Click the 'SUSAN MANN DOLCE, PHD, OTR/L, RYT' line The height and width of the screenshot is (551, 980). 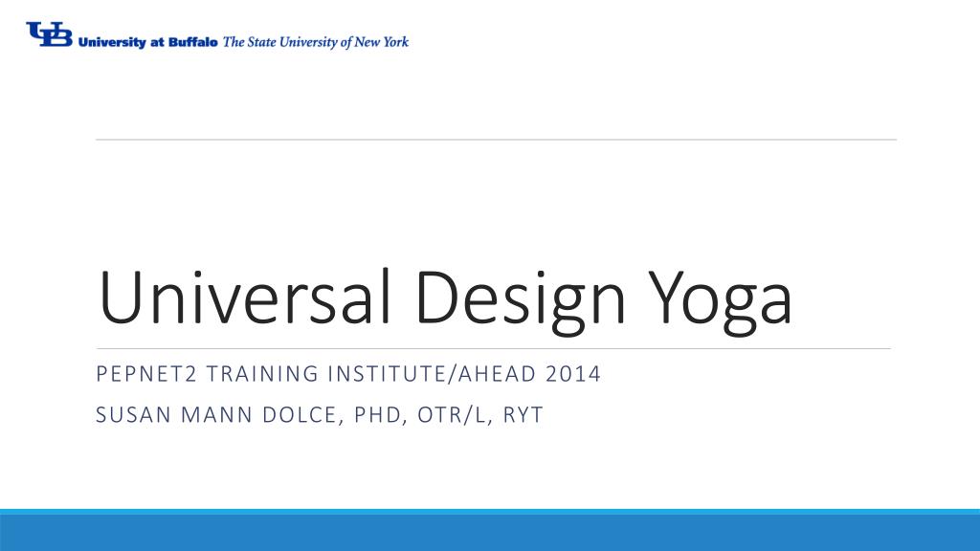320,415
